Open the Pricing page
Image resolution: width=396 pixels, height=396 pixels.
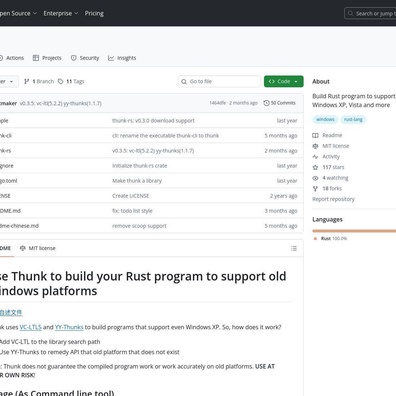(x=94, y=13)
